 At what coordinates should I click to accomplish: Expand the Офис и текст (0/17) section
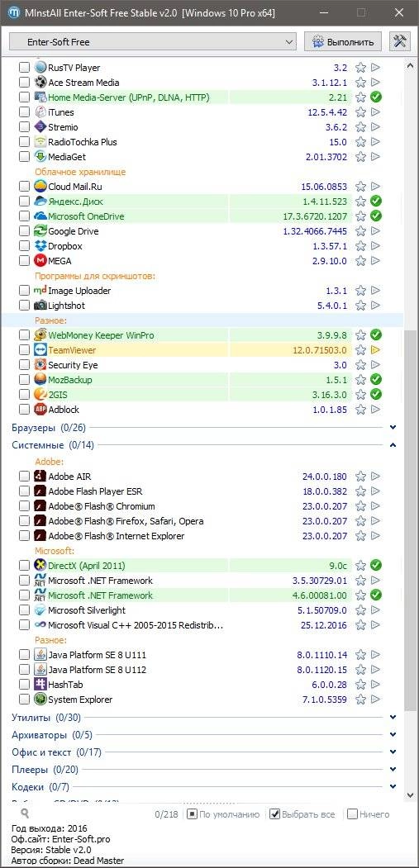pyautogui.click(x=393, y=752)
